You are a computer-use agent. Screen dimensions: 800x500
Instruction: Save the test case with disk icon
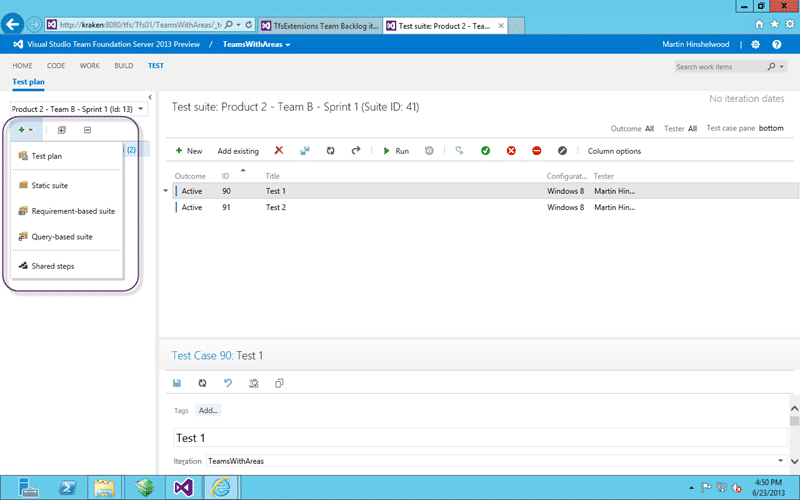click(177, 383)
